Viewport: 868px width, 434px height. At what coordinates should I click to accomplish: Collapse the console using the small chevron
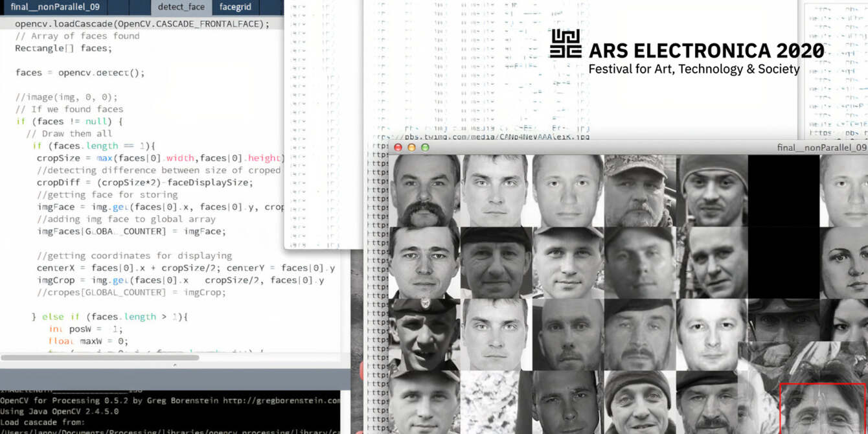point(175,365)
